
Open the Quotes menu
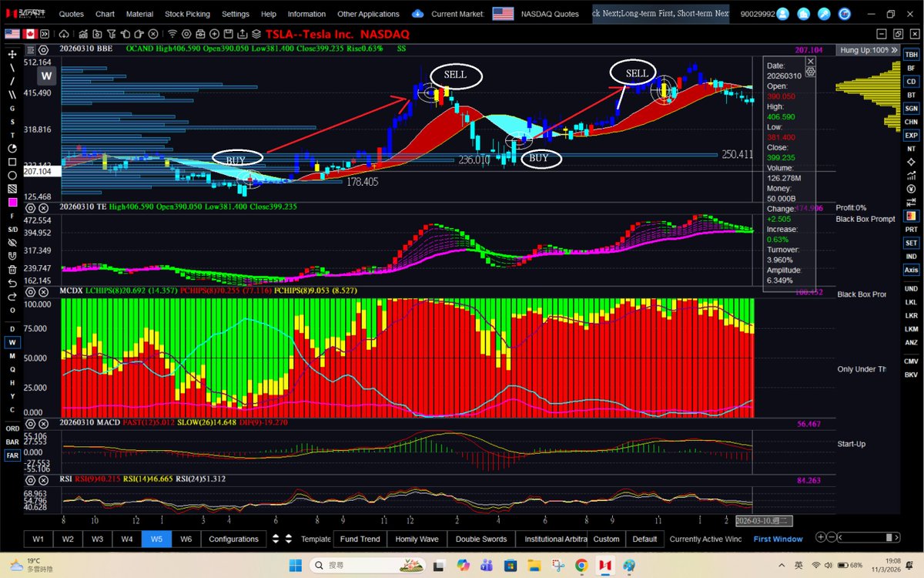(72, 14)
